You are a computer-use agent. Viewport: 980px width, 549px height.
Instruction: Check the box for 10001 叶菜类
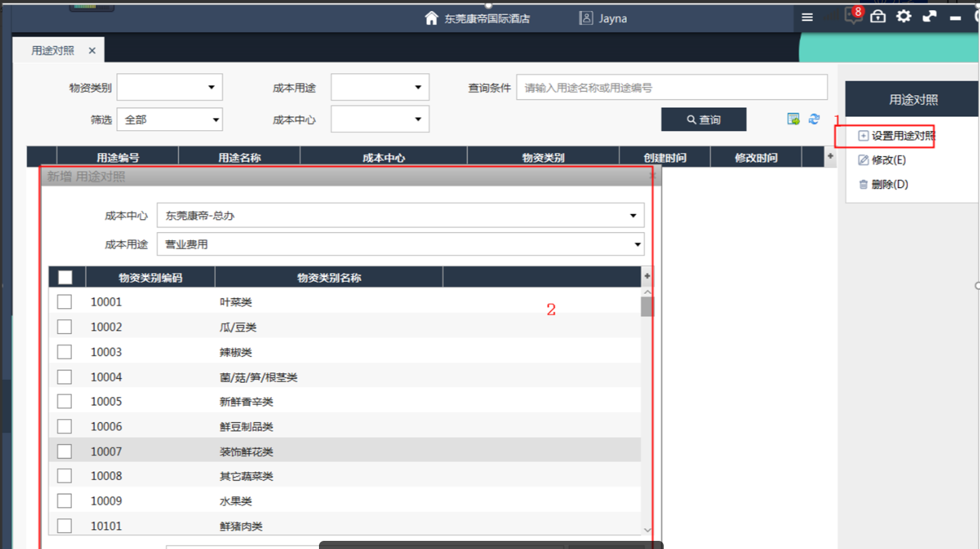click(64, 302)
